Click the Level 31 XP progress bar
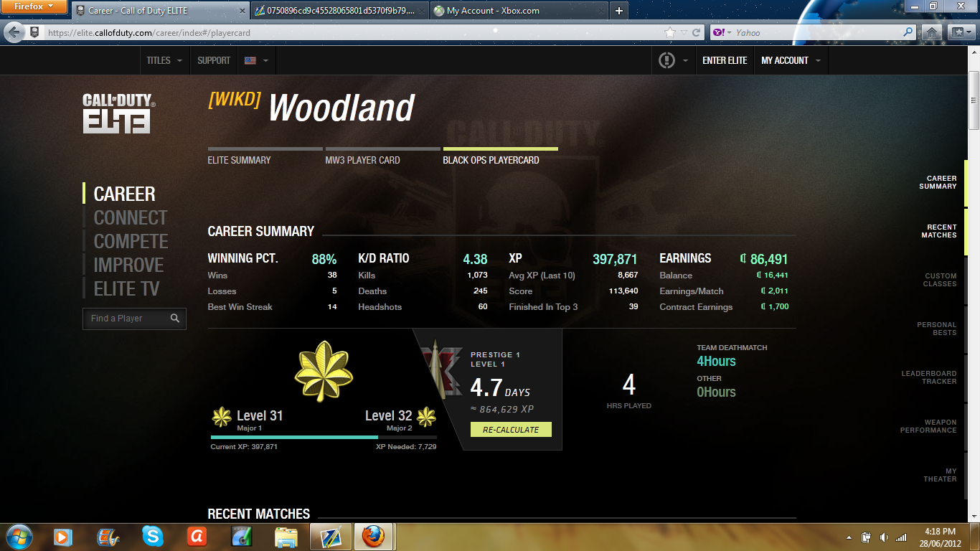This screenshot has height=551, width=980. [x=324, y=437]
